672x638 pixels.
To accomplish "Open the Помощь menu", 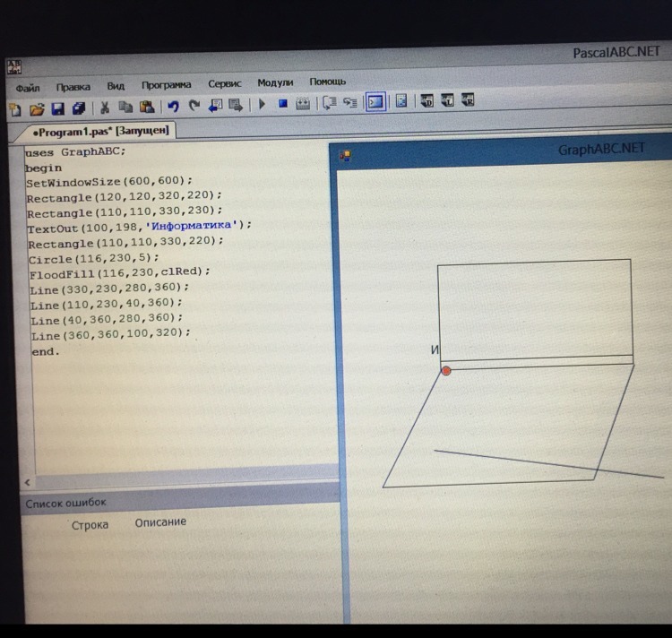I will pos(328,82).
